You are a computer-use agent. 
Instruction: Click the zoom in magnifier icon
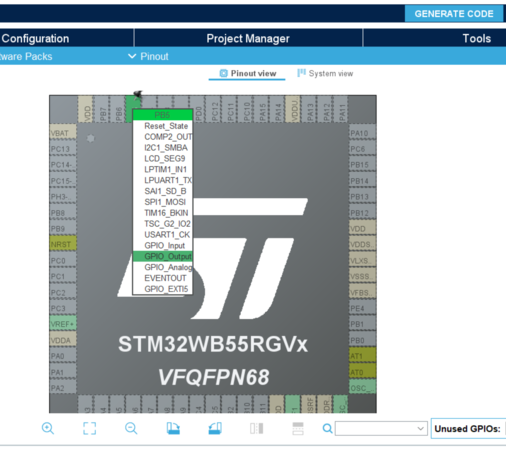(x=48, y=428)
